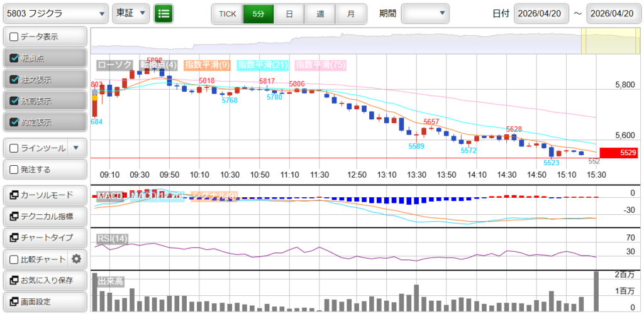Switch to the TICK chart tab

(227, 13)
